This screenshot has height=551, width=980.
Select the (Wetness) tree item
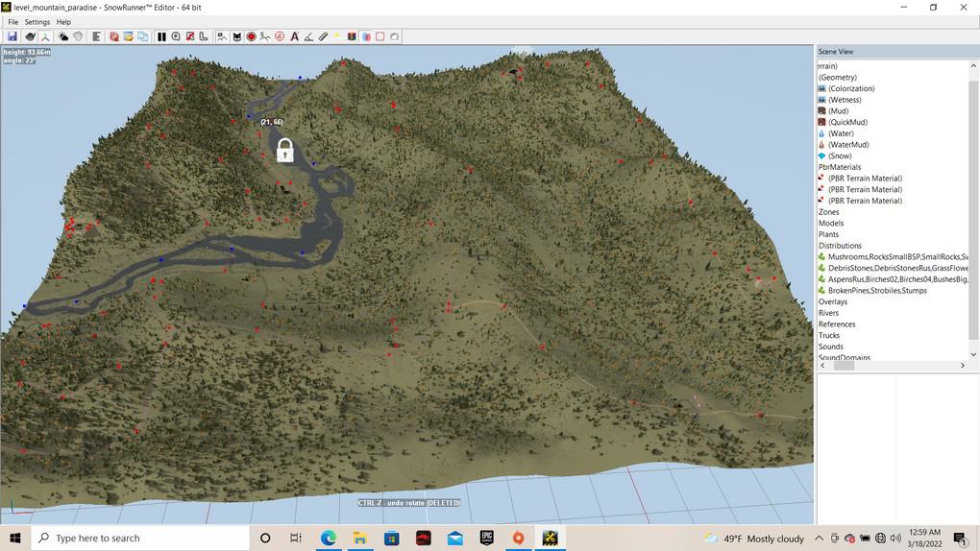[x=845, y=100]
